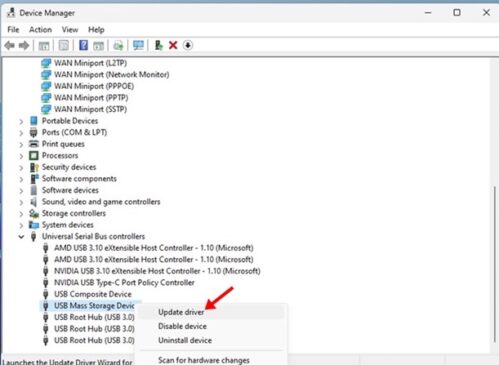Click the Security devices icon

34,167
